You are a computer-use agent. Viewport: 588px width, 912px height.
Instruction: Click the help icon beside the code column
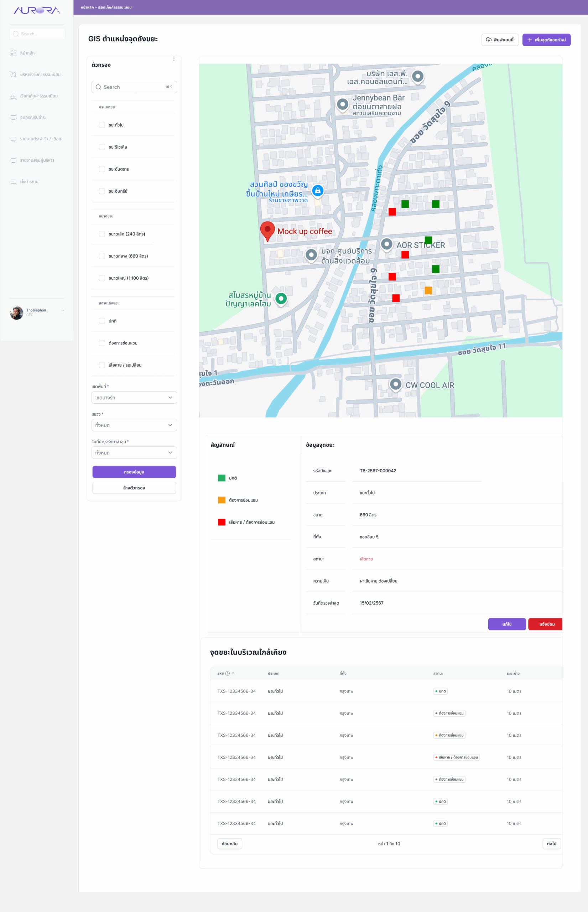click(x=228, y=673)
